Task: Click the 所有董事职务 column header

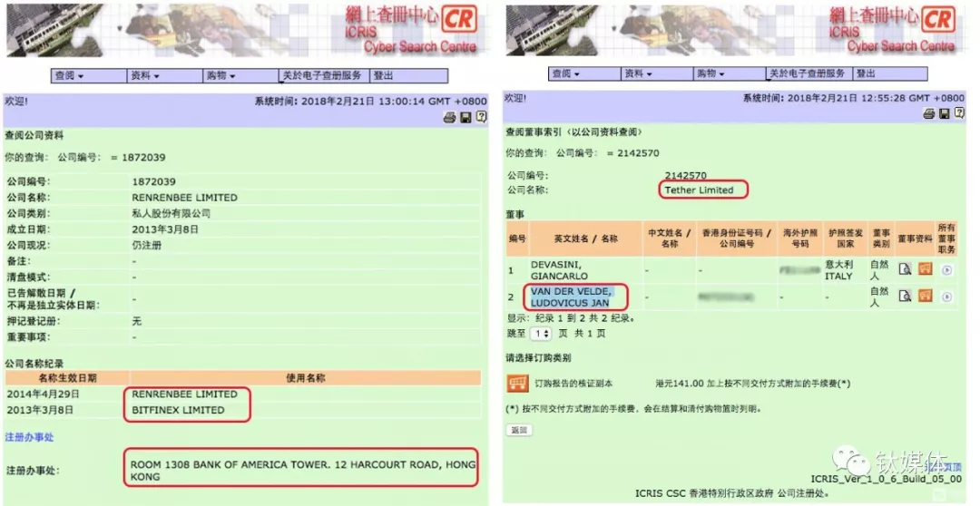Action: point(946,238)
